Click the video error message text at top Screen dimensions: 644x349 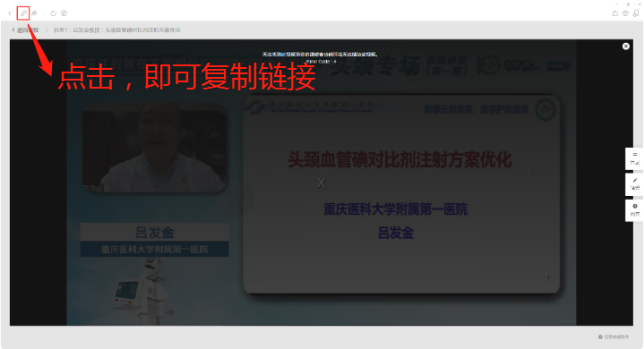point(321,54)
